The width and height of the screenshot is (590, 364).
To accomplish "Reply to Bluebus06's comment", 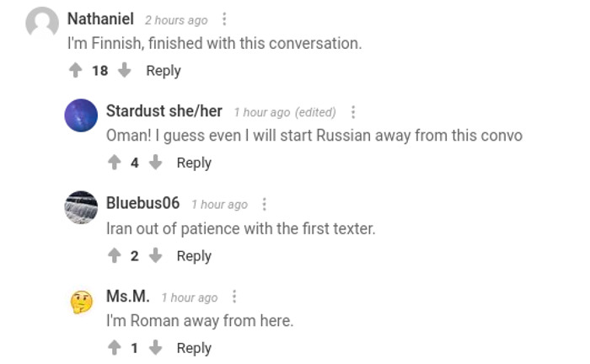I will point(194,255).
